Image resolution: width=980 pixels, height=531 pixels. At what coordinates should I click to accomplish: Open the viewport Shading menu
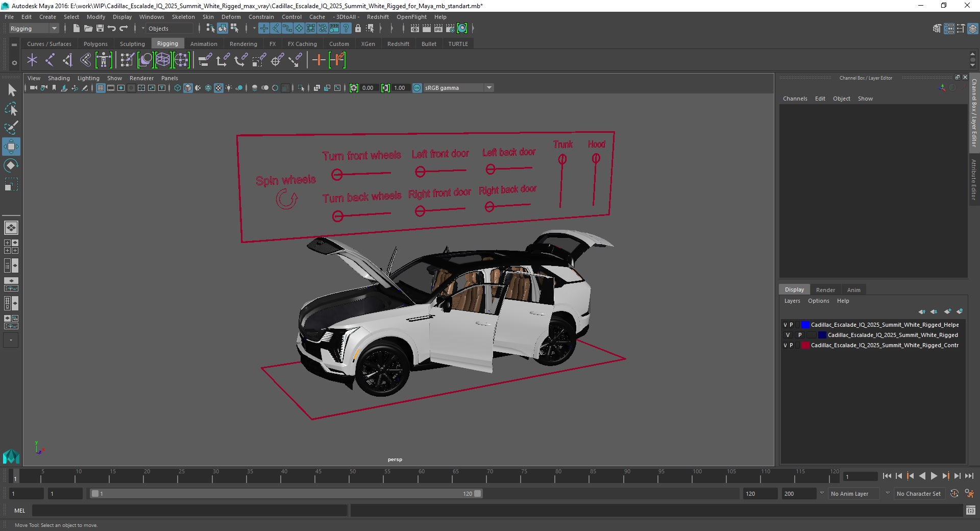tap(59, 78)
